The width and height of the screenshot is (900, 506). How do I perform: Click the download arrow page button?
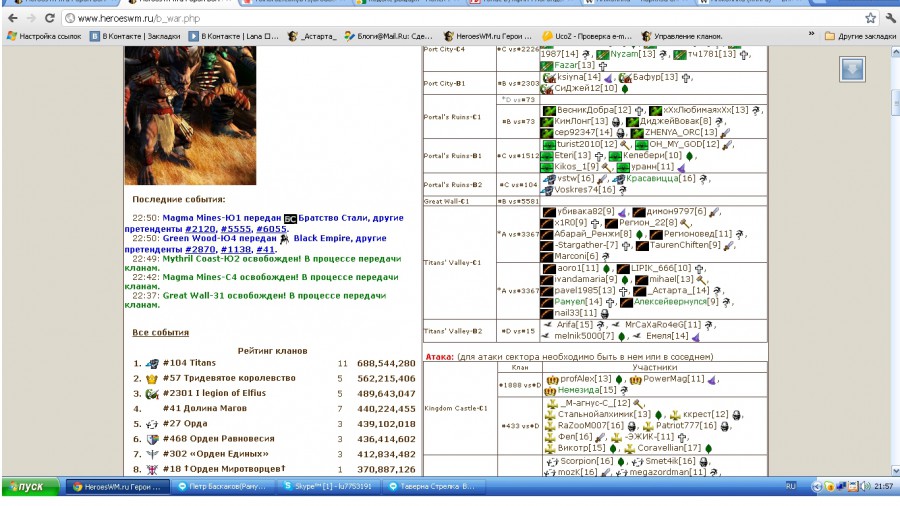coord(852,69)
